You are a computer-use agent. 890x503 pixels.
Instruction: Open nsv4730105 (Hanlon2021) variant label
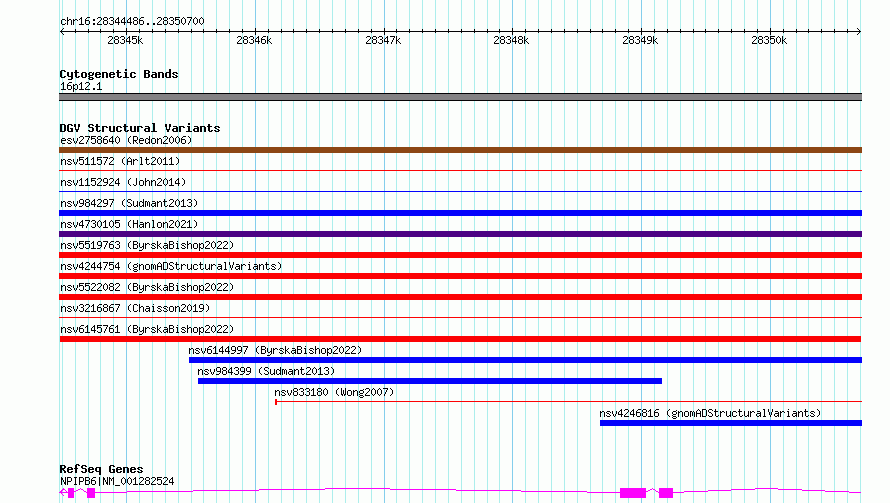click(x=129, y=224)
